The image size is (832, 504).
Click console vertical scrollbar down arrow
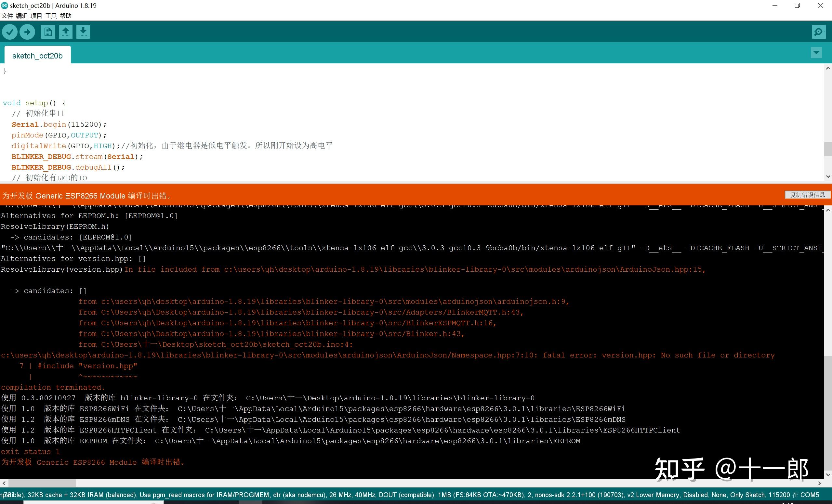828,474
